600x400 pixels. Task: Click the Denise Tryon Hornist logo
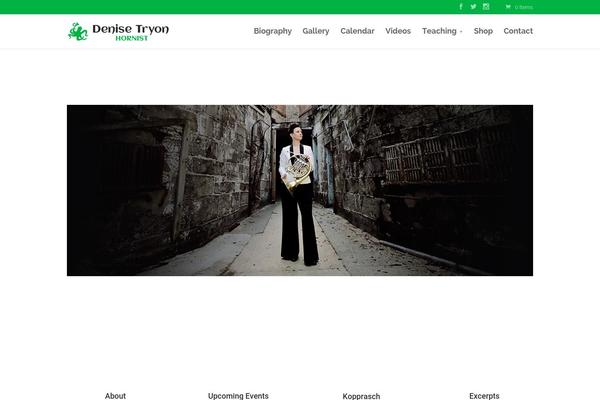click(x=118, y=31)
